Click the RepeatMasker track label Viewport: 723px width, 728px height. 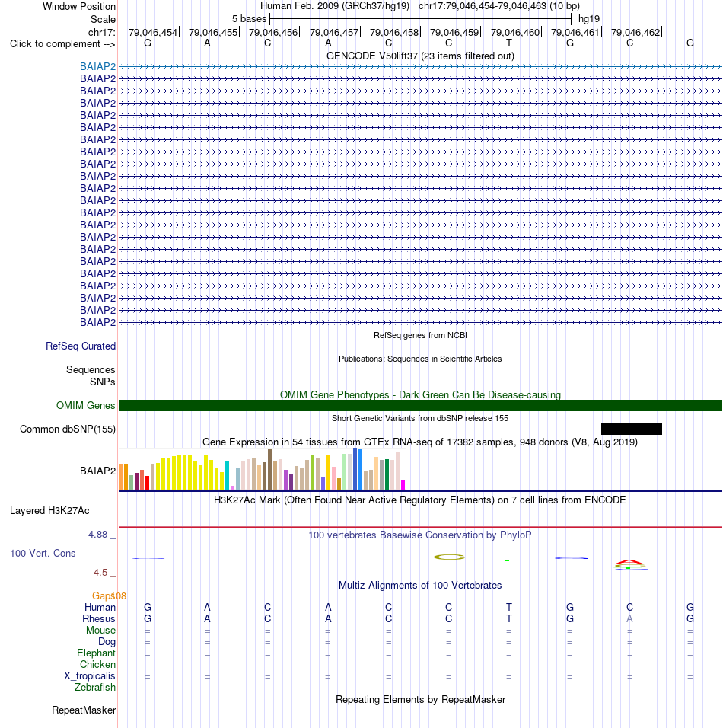[x=84, y=710]
